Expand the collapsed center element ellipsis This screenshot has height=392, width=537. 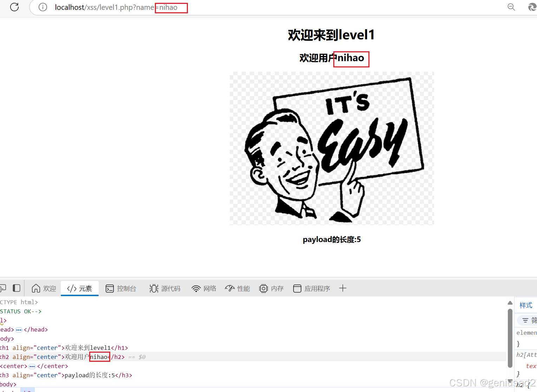coord(32,366)
